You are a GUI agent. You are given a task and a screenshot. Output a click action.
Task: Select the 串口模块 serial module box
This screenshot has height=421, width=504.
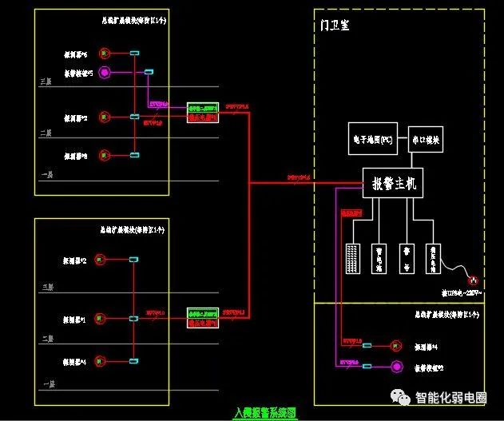pyautogui.click(x=426, y=140)
